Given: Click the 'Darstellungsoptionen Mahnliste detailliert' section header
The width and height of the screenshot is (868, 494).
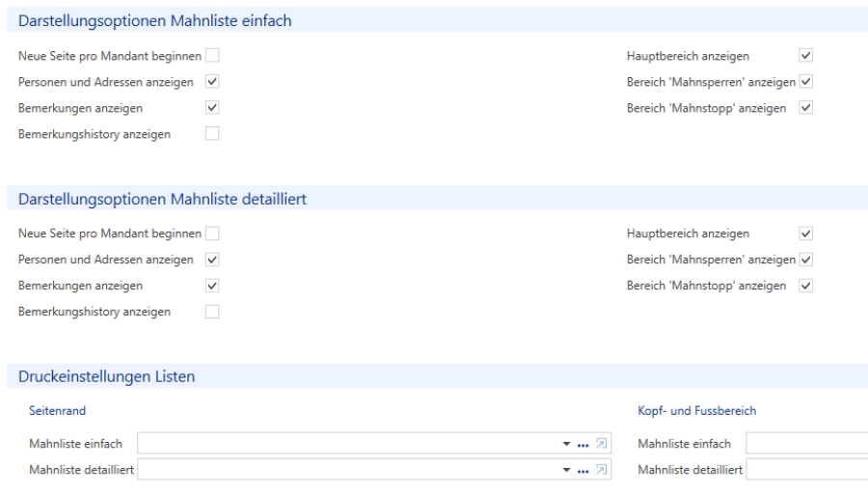Looking at the screenshot, I should point(437,198).
